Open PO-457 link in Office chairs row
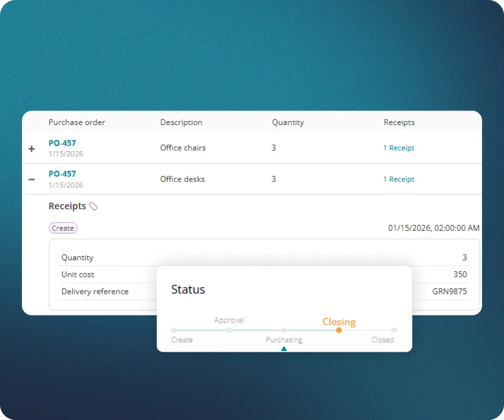Image resolution: width=504 pixels, height=420 pixels. click(62, 143)
